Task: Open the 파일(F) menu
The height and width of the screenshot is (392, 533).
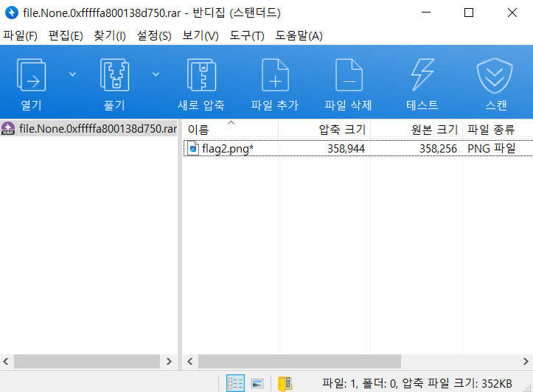Action: click(x=21, y=35)
